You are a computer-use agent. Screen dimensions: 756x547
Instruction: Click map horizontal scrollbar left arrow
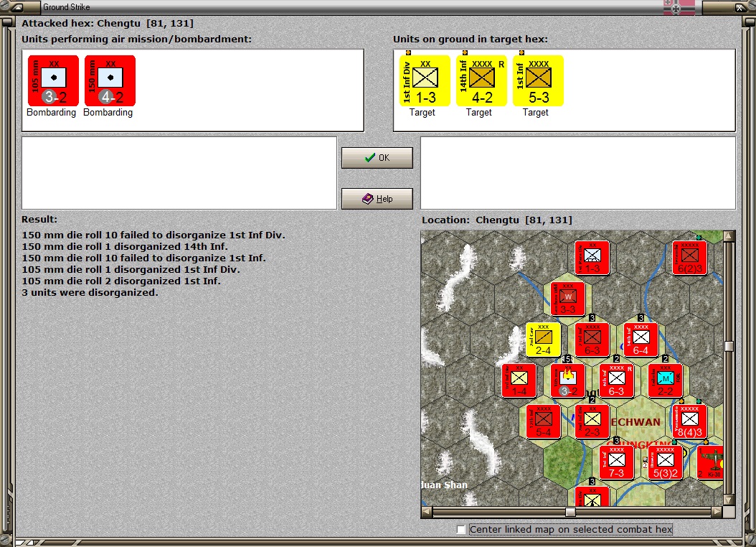[x=427, y=512]
